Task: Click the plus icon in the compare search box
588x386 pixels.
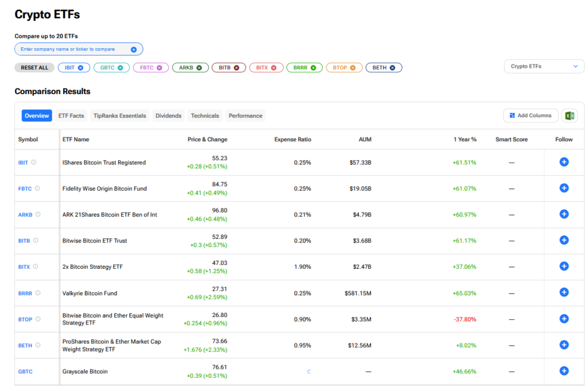Action: point(134,49)
